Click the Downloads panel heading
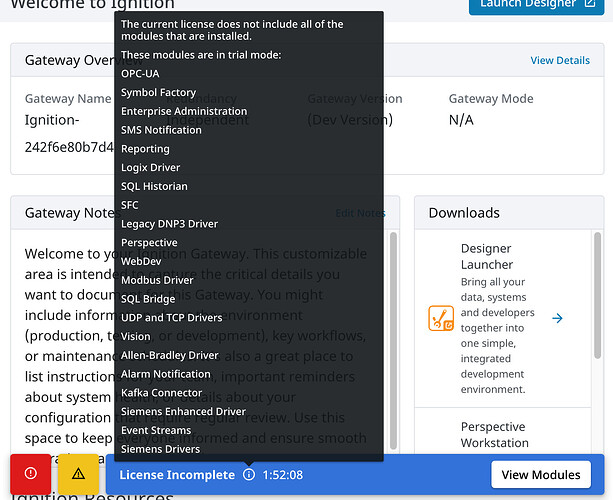This screenshot has width=613, height=500. tap(464, 213)
